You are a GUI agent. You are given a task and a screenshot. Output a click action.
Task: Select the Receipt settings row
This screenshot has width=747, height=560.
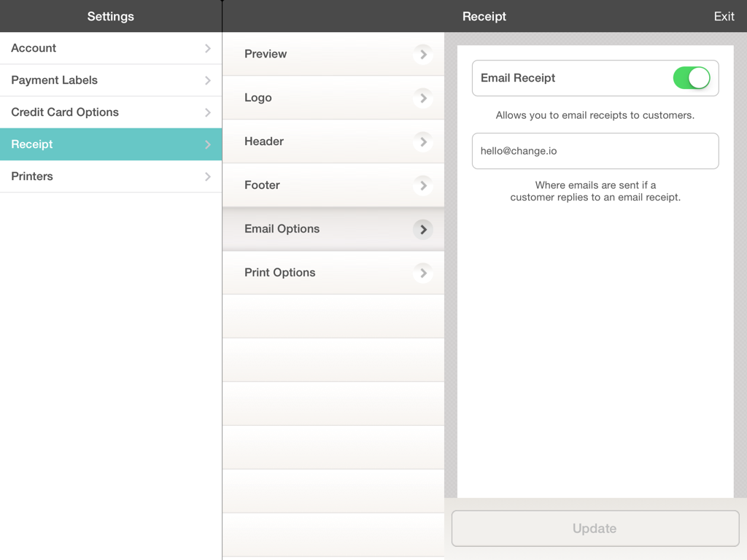pyautogui.click(x=111, y=144)
